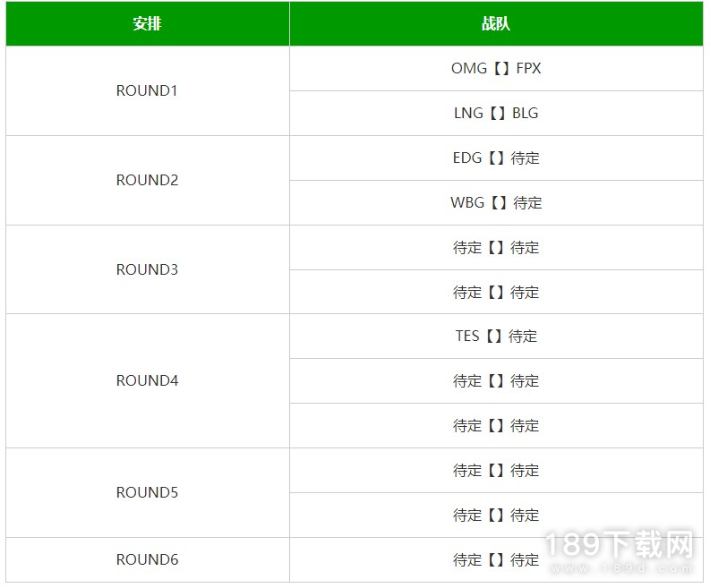Image resolution: width=710 pixels, height=588 pixels.
Task: Select the ROUND5 row label
Action: (147, 492)
